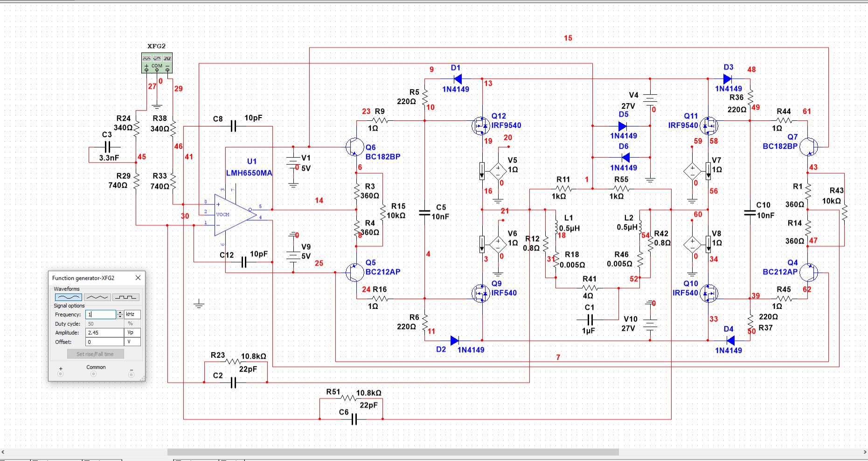Select transistor Q6 BC182BP
This screenshot has width=868, height=461.
pos(354,147)
